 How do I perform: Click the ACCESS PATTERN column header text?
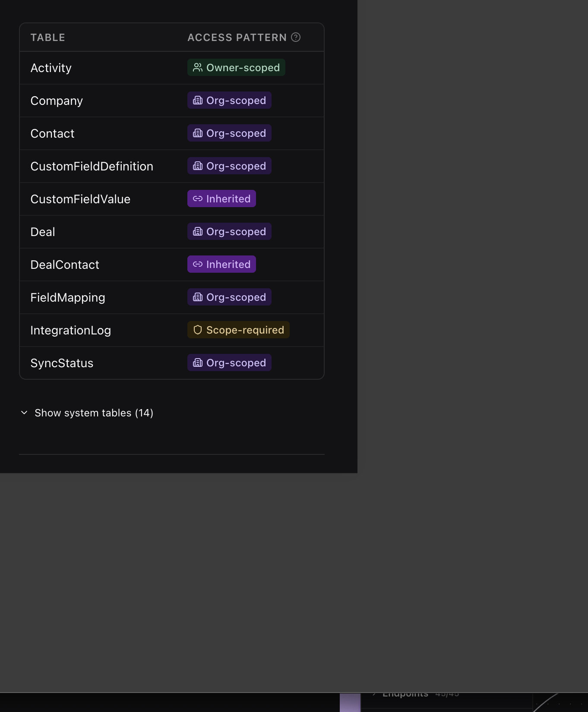point(237,38)
